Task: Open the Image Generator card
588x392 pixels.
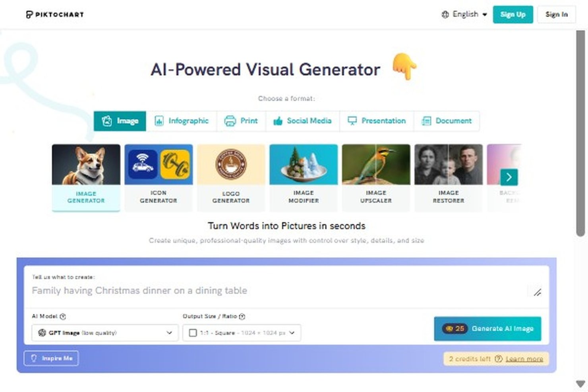Action: point(86,178)
